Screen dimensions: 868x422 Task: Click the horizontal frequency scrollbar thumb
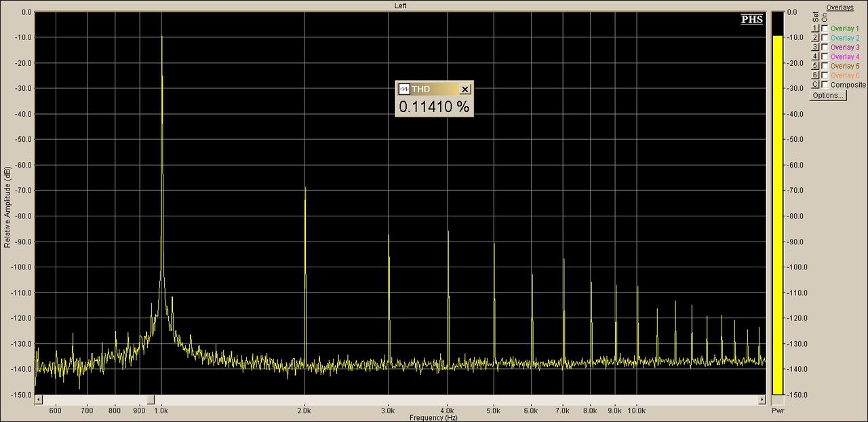pyautogui.click(x=151, y=400)
